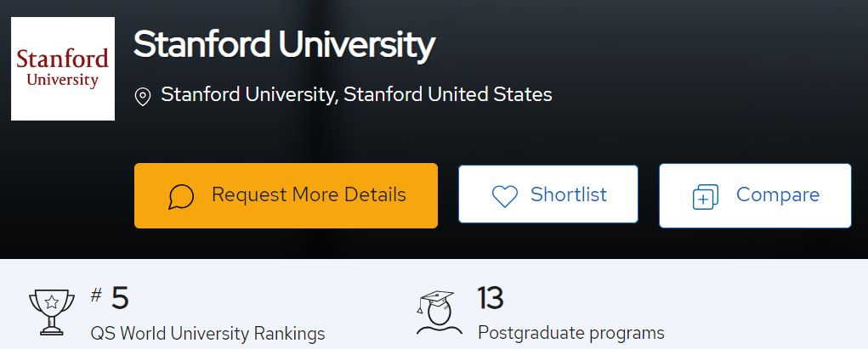868x349 pixels.
Task: Click the heart icon on Shortlist
Action: pos(505,196)
